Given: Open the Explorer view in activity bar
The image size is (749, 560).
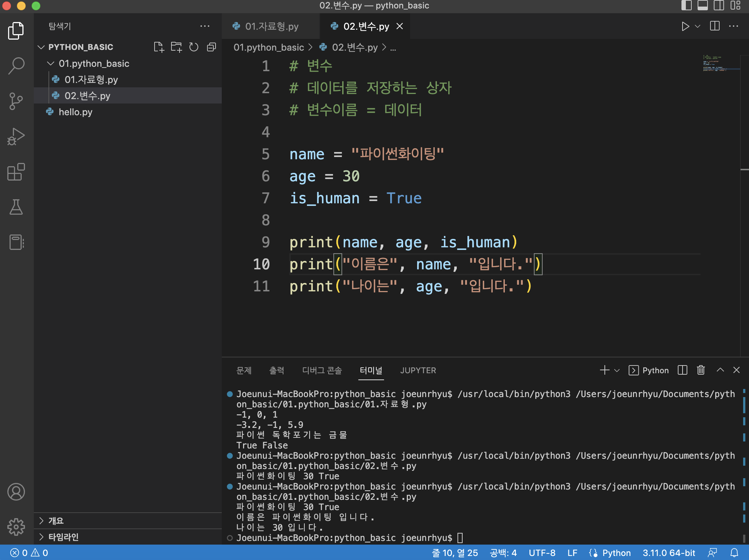Looking at the screenshot, I should point(16,31).
